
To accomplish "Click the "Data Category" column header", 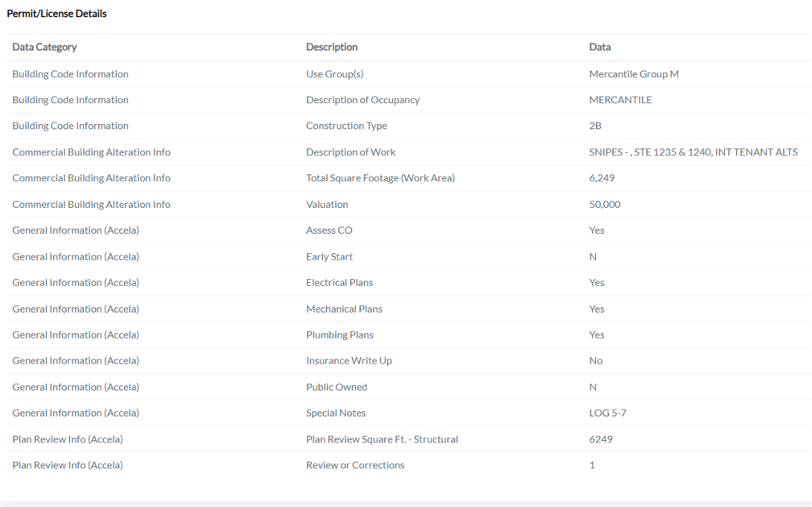I will (x=45, y=47).
